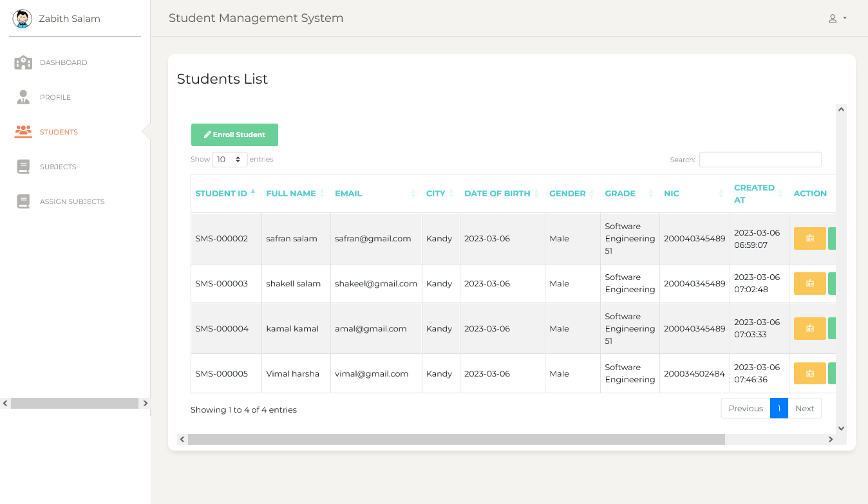Click green action button for shakell salam

click(x=832, y=283)
